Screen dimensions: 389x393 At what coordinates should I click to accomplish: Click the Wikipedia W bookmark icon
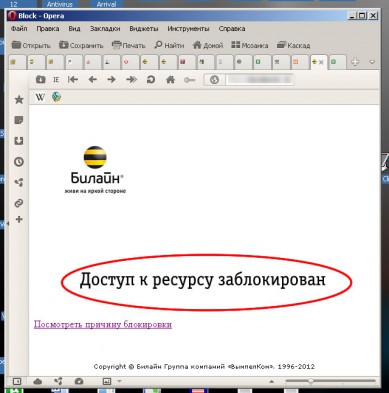[x=40, y=97]
